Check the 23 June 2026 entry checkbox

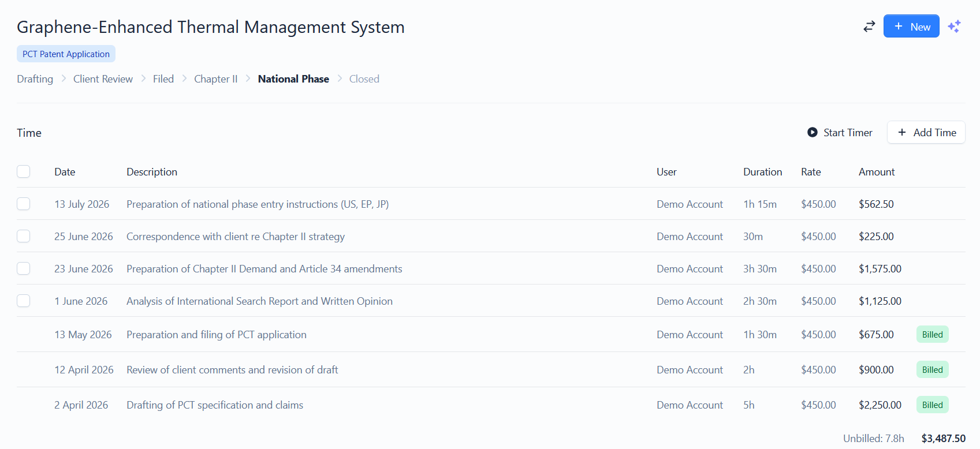tap(24, 268)
